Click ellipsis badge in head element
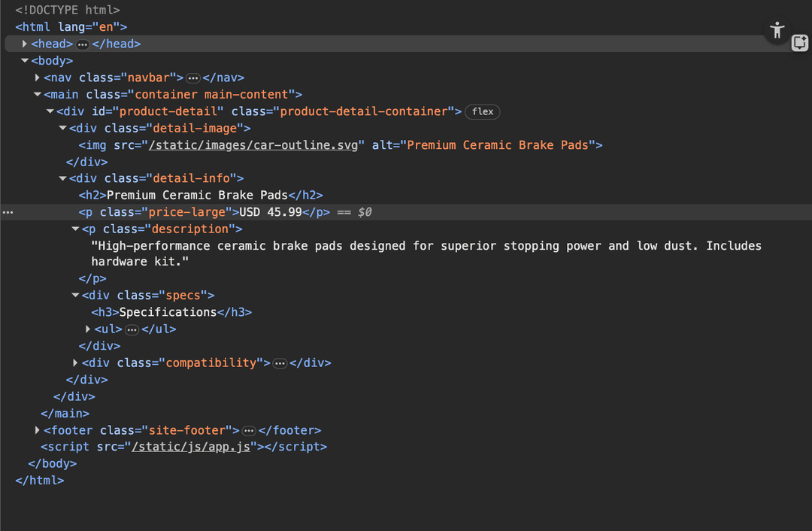The width and height of the screenshot is (812, 531). (x=83, y=44)
